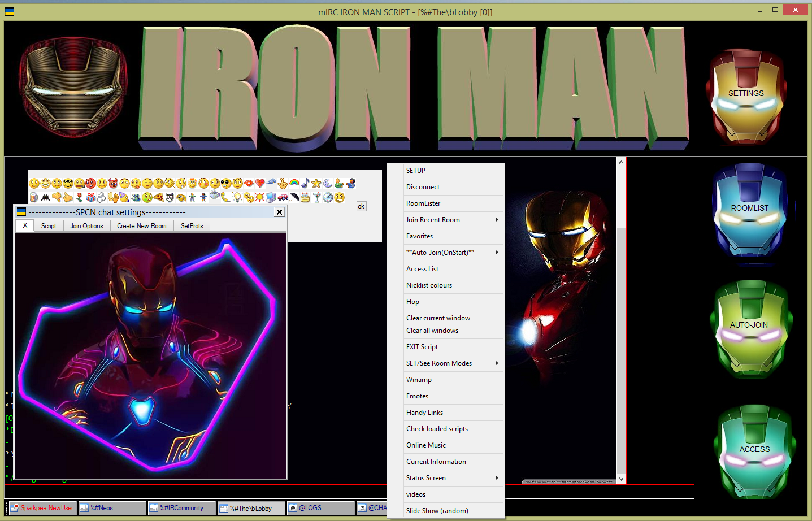Open Access List menu entry
This screenshot has width=812, height=521.
click(446, 269)
